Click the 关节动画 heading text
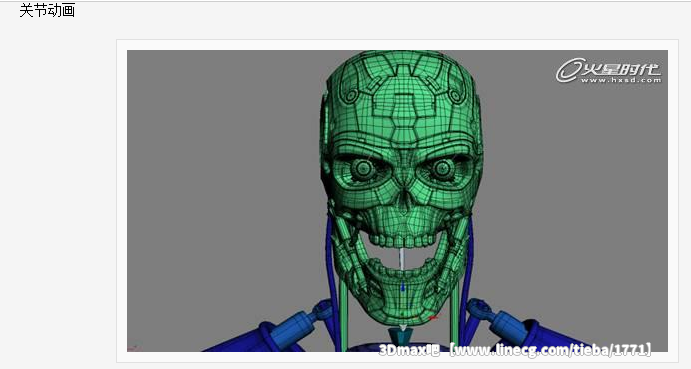 click(x=47, y=11)
